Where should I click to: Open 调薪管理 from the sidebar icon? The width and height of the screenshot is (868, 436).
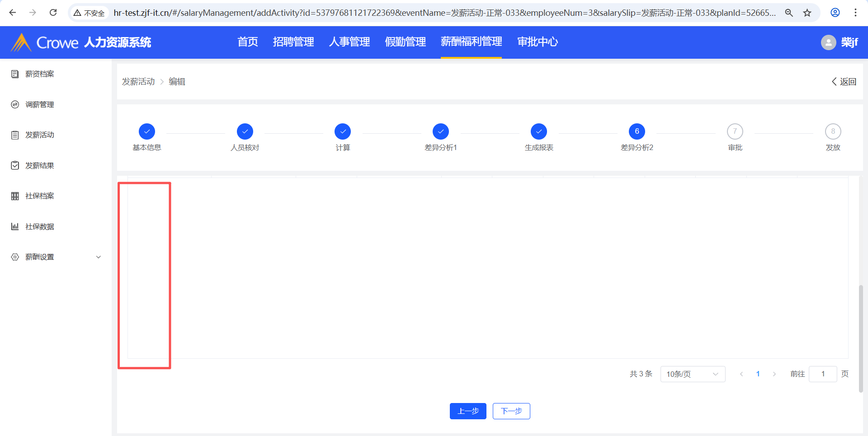pyautogui.click(x=15, y=105)
